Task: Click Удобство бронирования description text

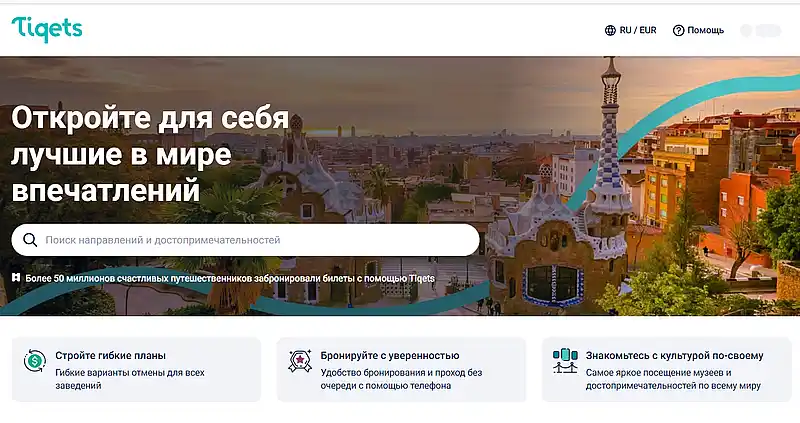Action: click(x=401, y=379)
